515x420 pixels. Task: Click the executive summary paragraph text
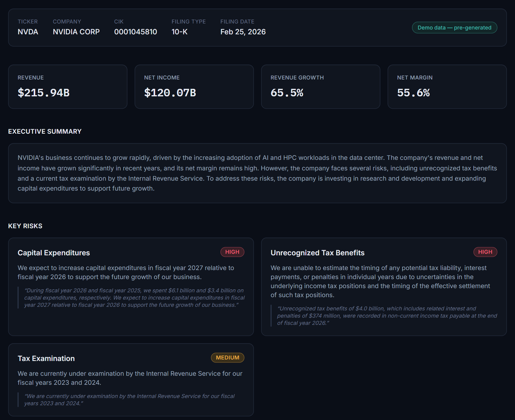tap(257, 173)
